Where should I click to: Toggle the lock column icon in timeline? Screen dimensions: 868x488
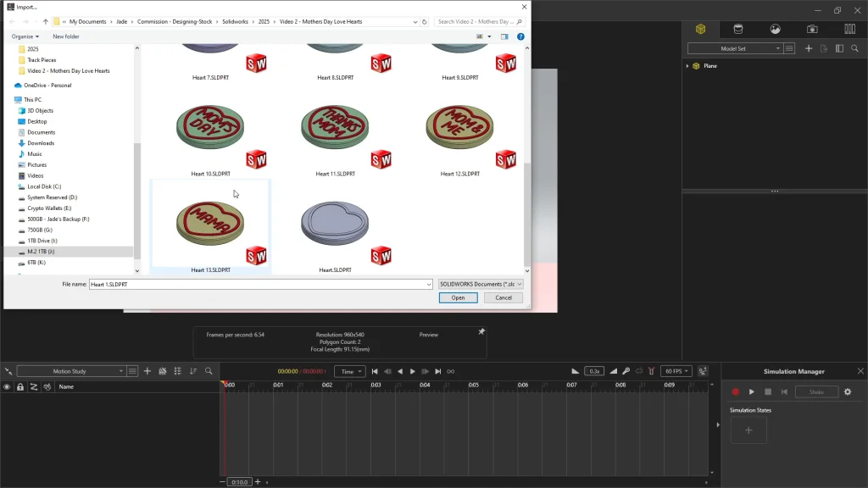(x=20, y=386)
